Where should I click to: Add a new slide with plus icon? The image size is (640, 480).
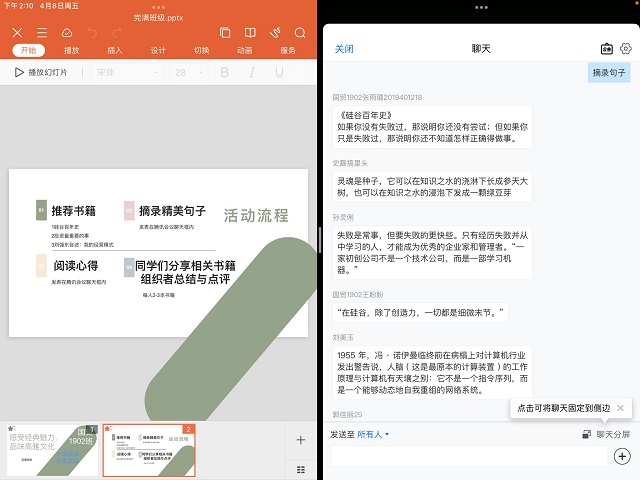[x=301, y=440]
